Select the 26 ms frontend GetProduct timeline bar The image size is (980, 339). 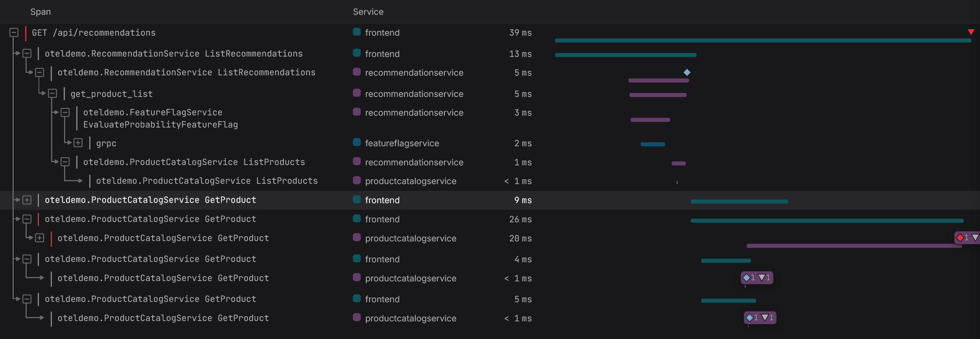(827, 221)
